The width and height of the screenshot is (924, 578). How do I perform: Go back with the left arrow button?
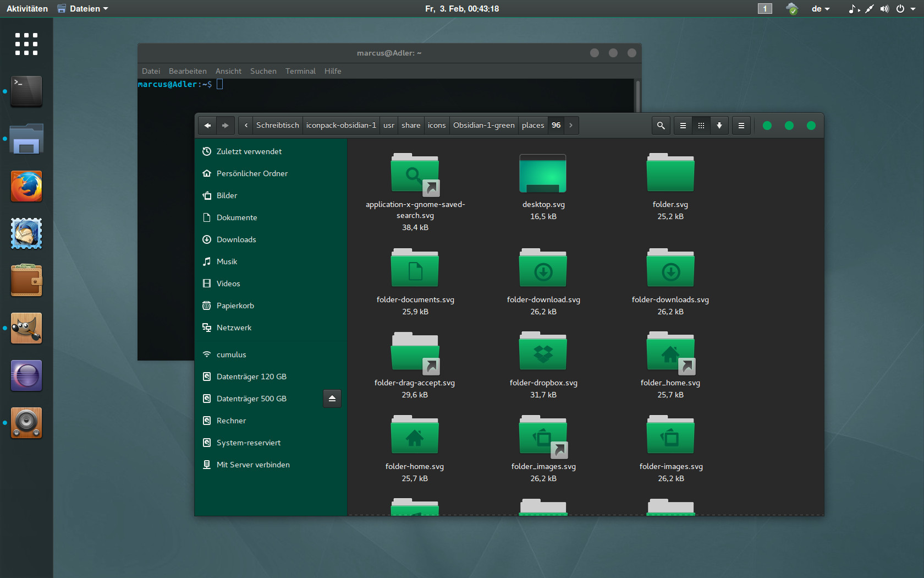point(207,126)
